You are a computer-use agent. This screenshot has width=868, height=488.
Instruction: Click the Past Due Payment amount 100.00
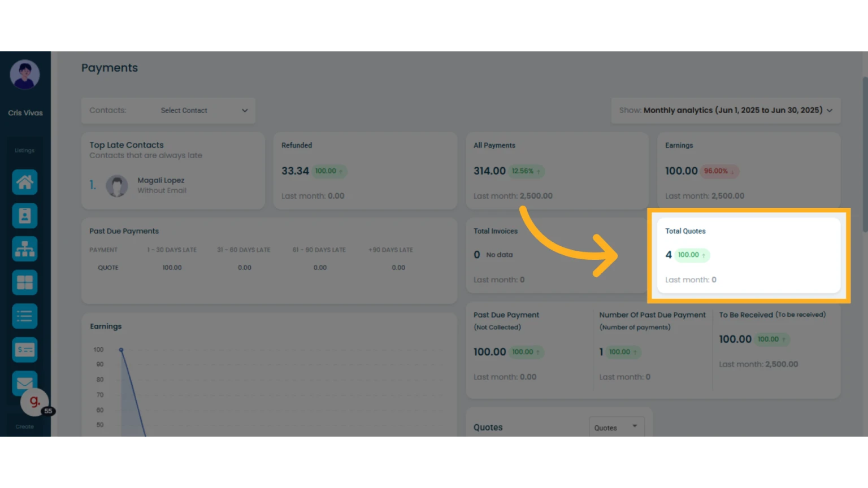click(x=489, y=352)
